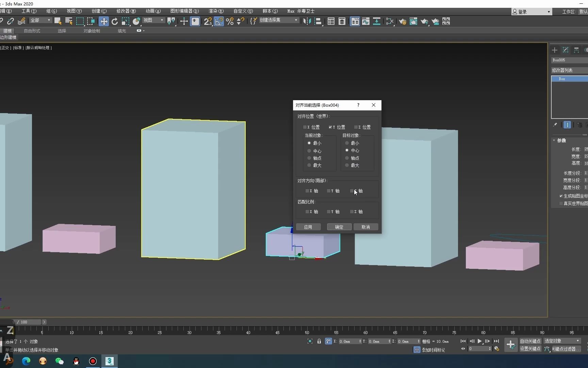The height and width of the screenshot is (368, 588).
Task: Click the Apply button in Align dialog
Action: tap(308, 227)
